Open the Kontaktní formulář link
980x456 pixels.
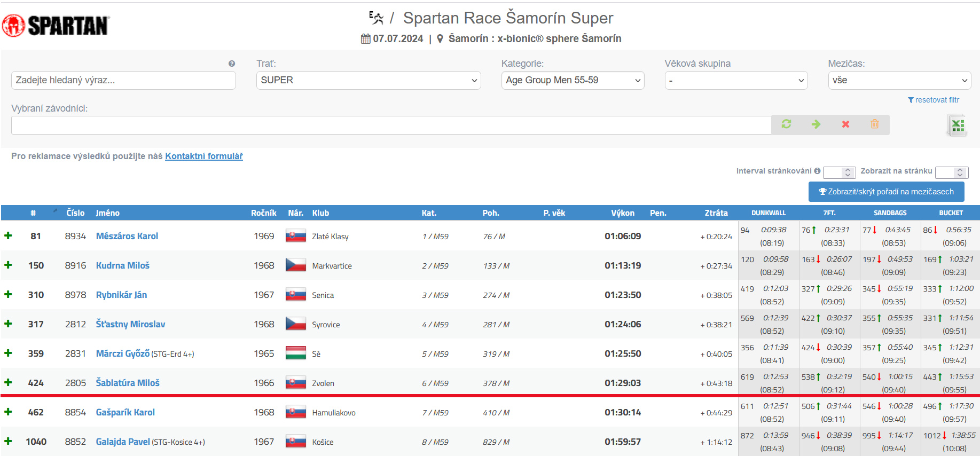(204, 156)
